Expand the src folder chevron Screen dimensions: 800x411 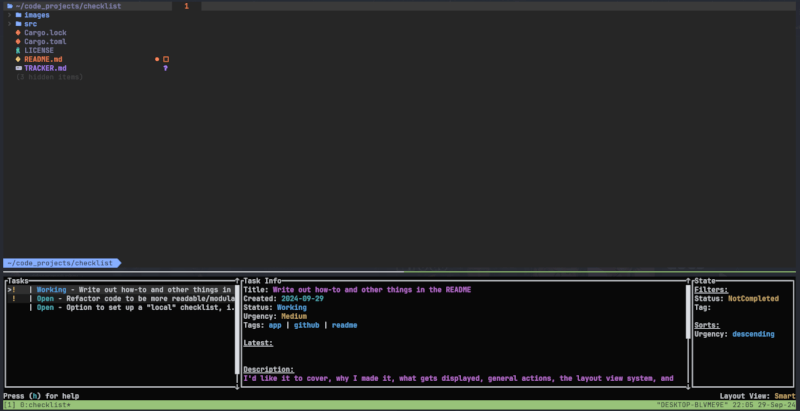pos(9,24)
